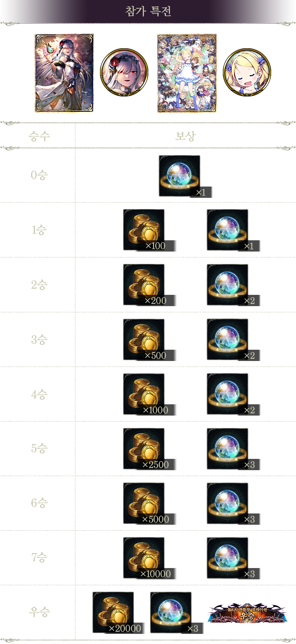Click the white-haired woman card artwork
This screenshot has height=644, width=296.
pyautogui.click(x=64, y=73)
